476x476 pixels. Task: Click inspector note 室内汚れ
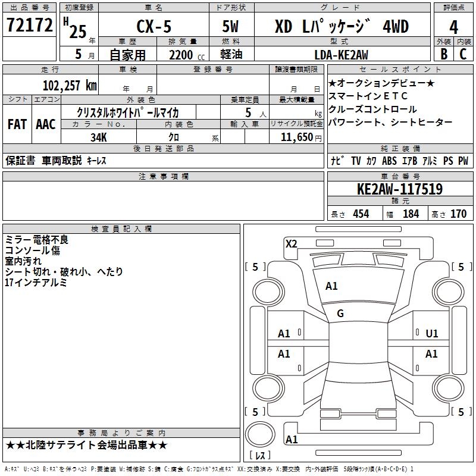23,261
